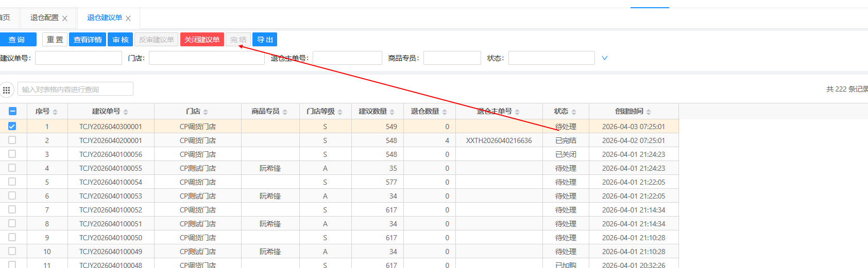
Task: Focus the table content search box
Action: coord(75,89)
